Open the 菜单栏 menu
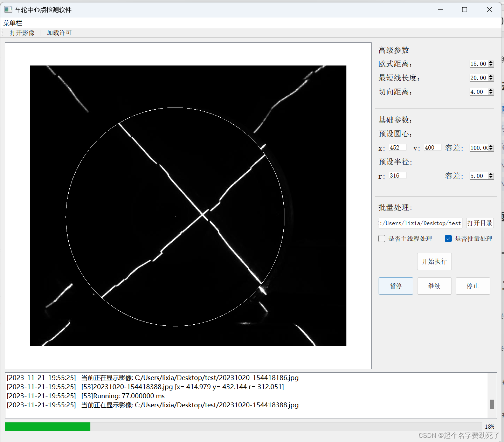504x442 pixels. 13,23
